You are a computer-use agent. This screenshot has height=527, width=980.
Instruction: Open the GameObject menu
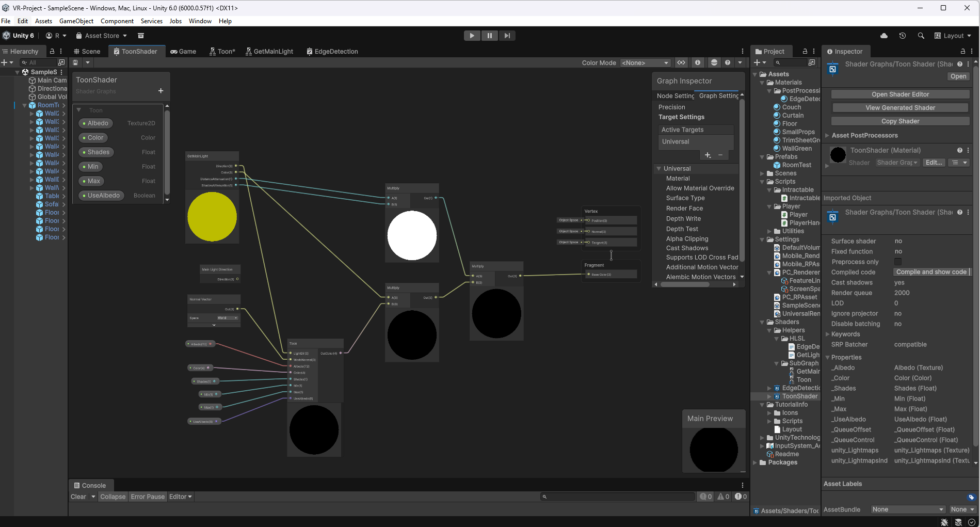(76, 21)
